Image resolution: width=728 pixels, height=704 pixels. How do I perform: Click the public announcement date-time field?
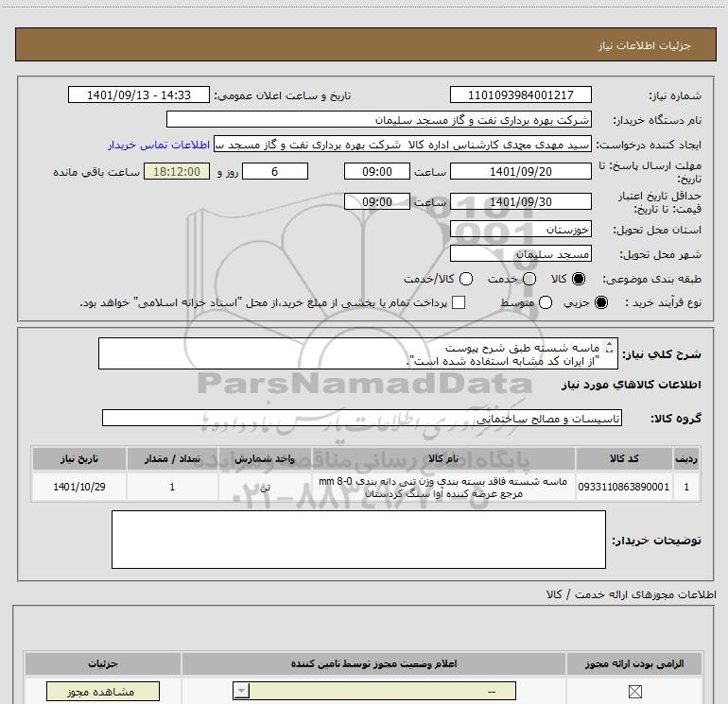click(139, 95)
